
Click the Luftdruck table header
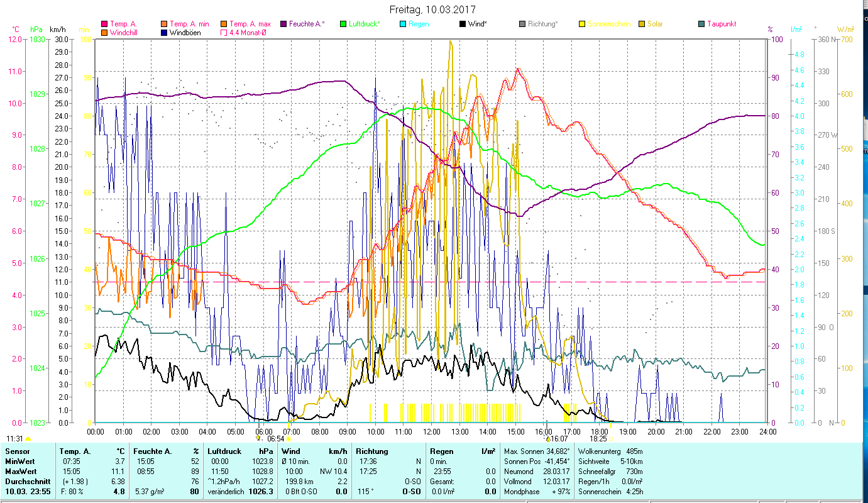[x=224, y=451]
